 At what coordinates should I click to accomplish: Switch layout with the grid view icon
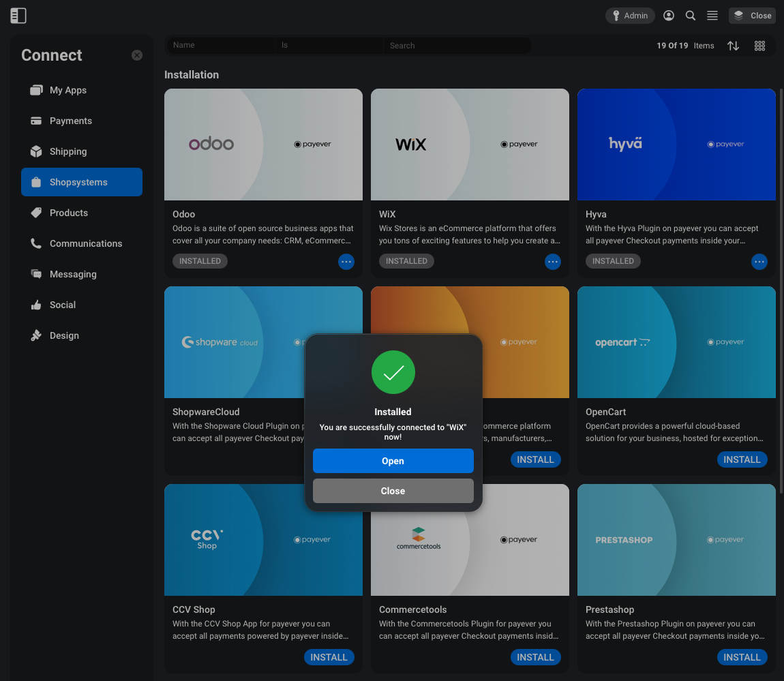[x=759, y=46]
